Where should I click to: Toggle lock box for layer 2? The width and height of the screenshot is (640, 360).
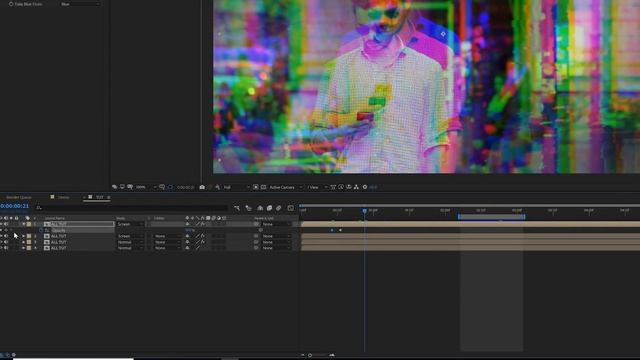[x=16, y=236]
